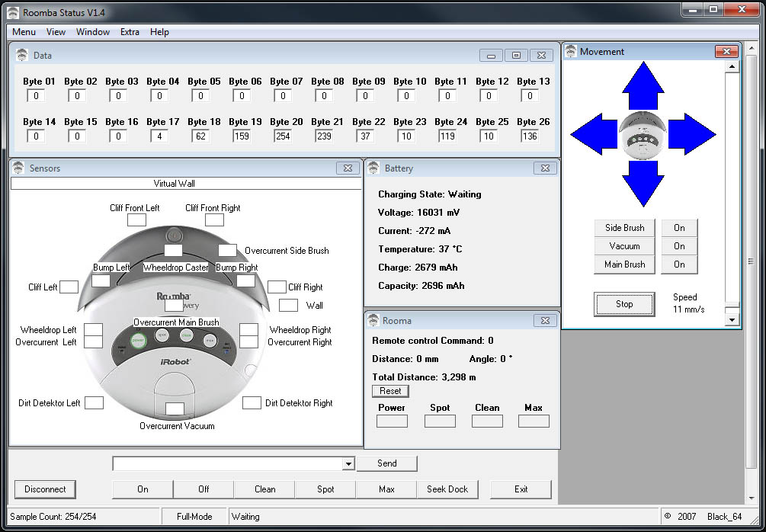Screen dimensions: 766x532
Task: Click the Max button in the bottom row
Action: [386, 489]
